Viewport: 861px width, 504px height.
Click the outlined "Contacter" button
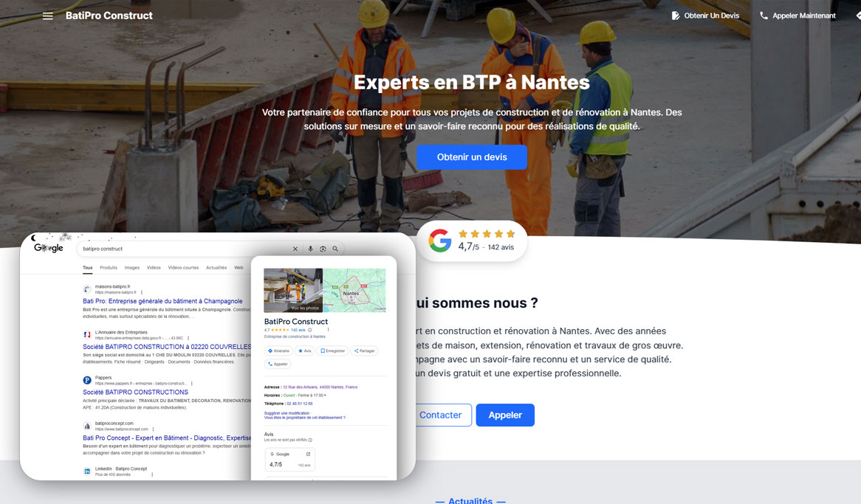click(440, 415)
